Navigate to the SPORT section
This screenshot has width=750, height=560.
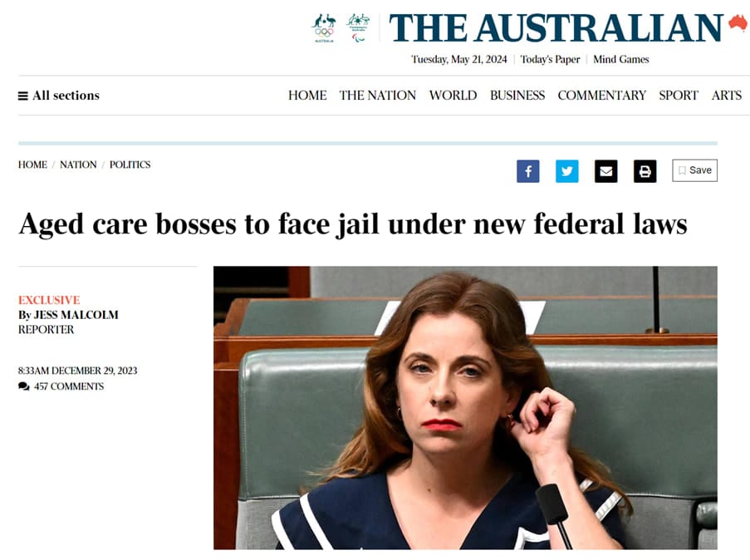679,96
